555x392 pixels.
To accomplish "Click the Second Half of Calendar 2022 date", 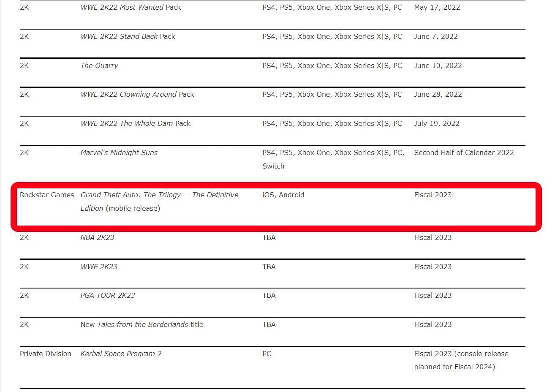I will tap(464, 152).
